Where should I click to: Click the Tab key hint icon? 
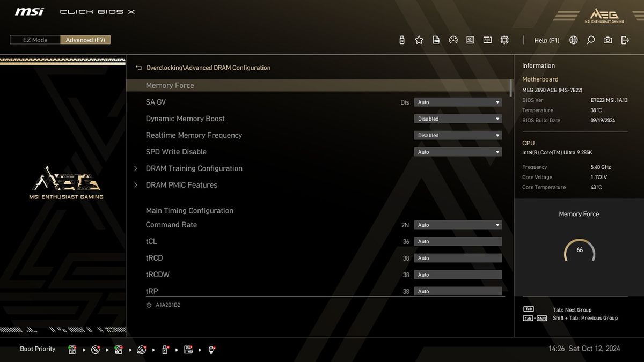pyautogui.click(x=529, y=309)
